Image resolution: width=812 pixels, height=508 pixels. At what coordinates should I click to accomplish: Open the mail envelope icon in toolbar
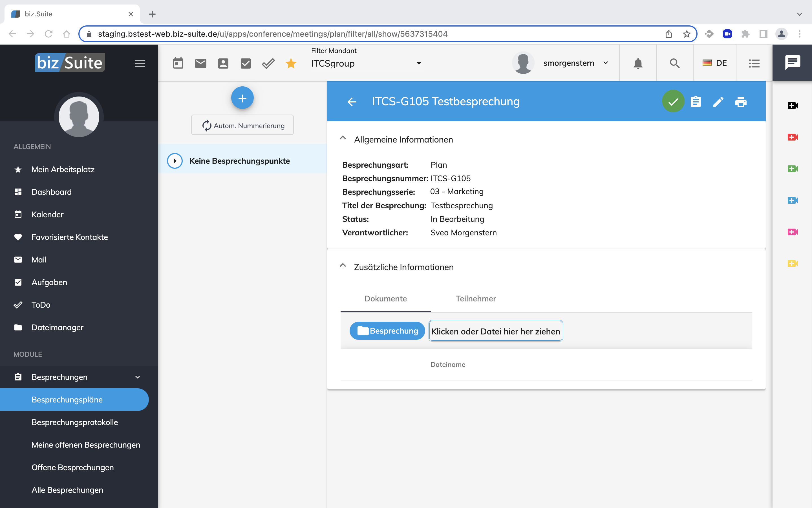pos(201,63)
